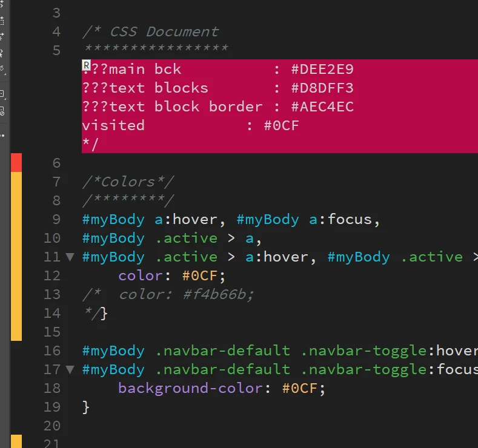Click line number 9 in the gutter
478x448 pixels.
(56, 220)
